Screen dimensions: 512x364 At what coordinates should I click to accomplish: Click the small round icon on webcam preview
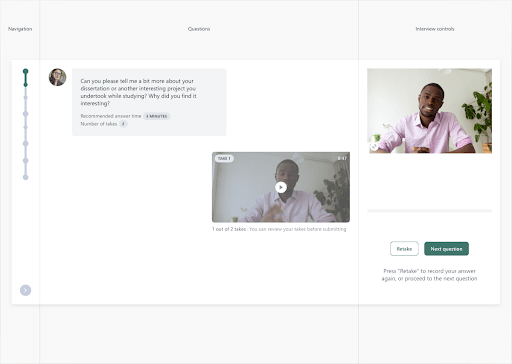tap(374, 147)
